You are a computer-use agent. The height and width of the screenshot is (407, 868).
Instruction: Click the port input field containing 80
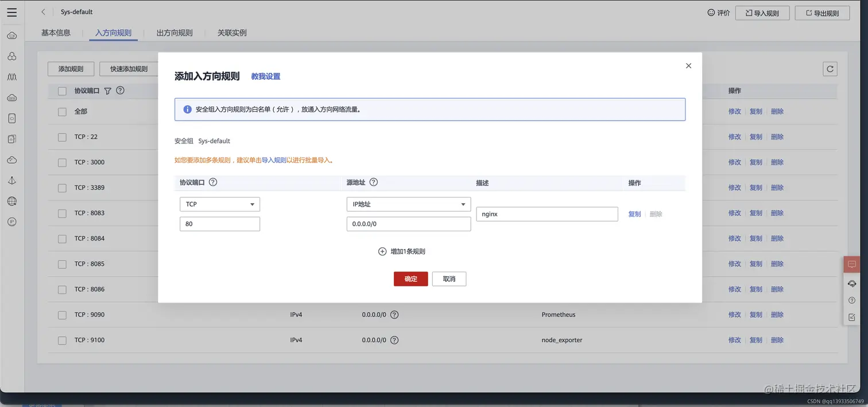pyautogui.click(x=220, y=224)
